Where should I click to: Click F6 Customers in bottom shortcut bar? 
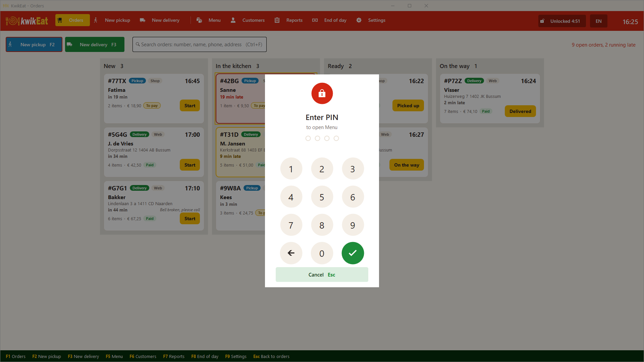(x=143, y=356)
